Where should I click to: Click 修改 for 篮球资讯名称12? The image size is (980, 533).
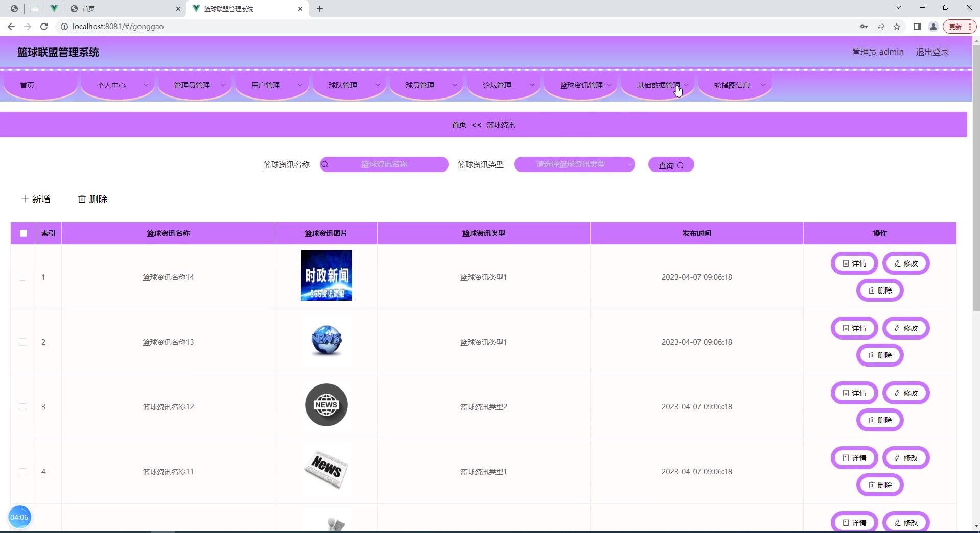click(x=906, y=393)
